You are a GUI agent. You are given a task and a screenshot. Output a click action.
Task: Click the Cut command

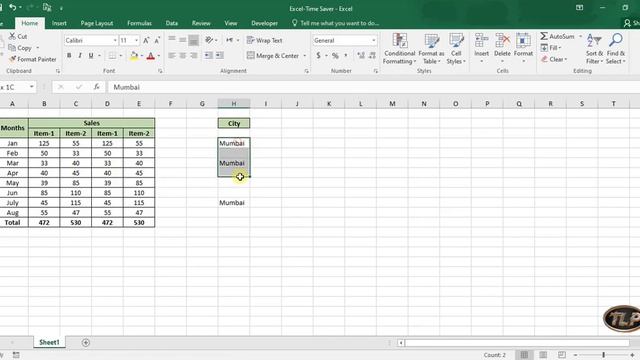[x=18, y=36]
